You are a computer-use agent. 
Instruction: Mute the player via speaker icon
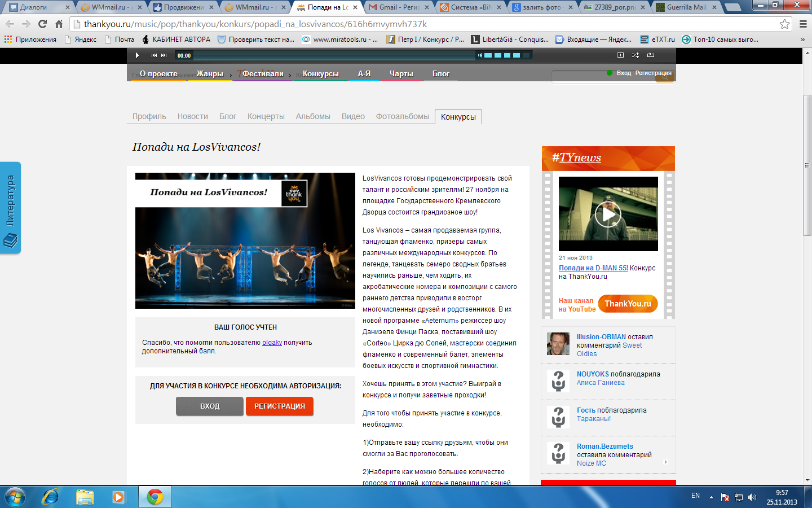pos(480,55)
